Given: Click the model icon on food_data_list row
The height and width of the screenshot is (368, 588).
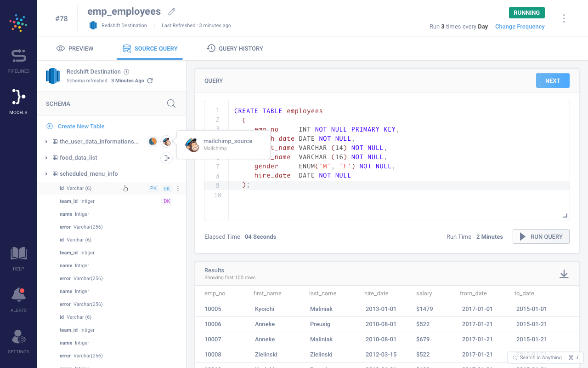Looking at the screenshot, I should 166,158.
